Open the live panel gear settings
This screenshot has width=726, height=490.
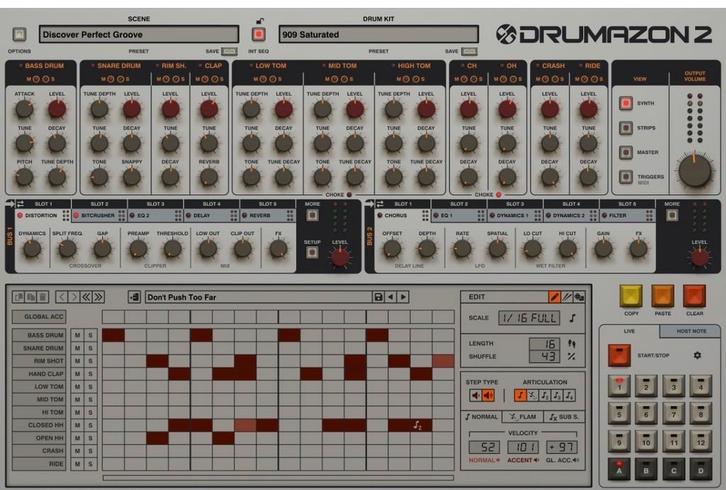pos(697,355)
